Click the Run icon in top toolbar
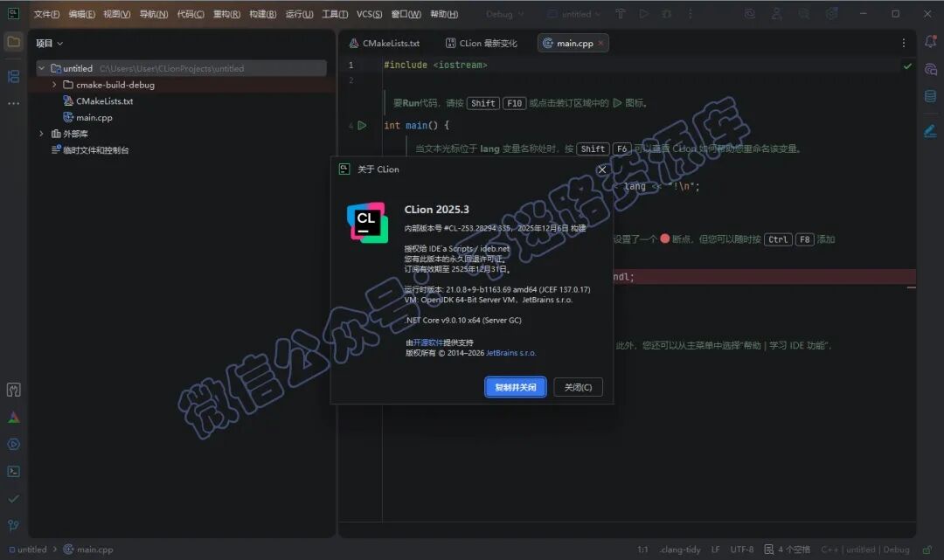Image resolution: width=944 pixels, height=560 pixels. pos(643,14)
